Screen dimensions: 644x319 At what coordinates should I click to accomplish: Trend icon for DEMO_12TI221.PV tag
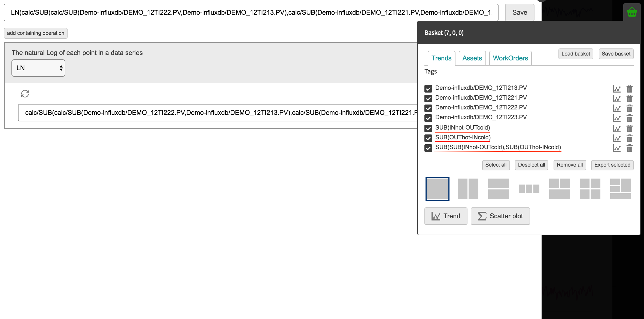617,99
